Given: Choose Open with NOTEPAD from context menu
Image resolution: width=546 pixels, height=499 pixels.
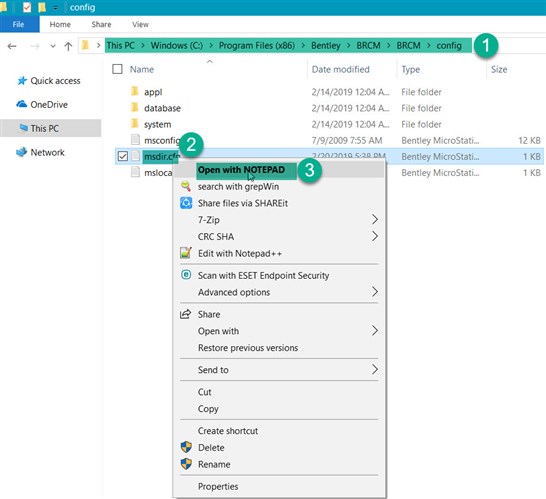Looking at the screenshot, I should coord(241,170).
